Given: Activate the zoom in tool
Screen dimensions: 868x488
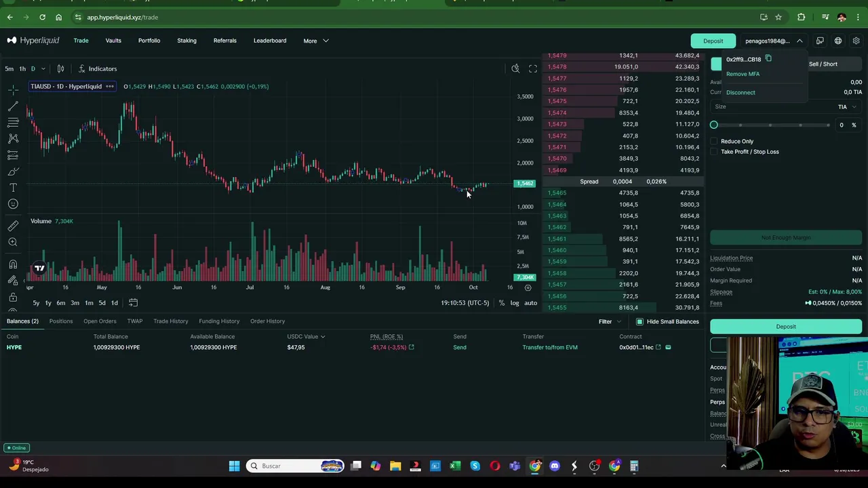Looking at the screenshot, I should (13, 242).
